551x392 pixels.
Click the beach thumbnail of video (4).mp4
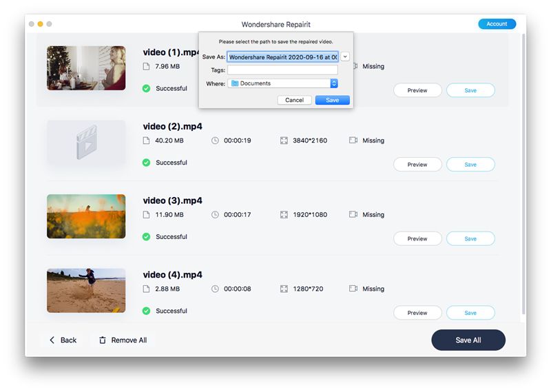point(86,291)
